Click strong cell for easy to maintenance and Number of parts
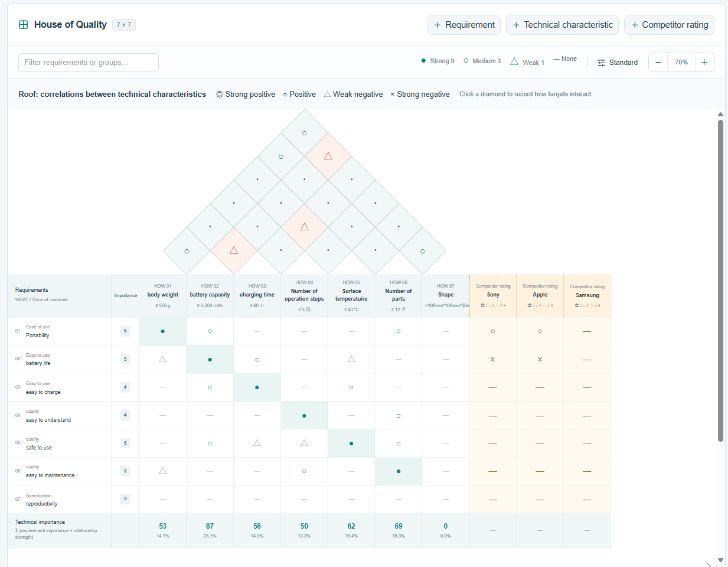The height and width of the screenshot is (567, 728). pyautogui.click(x=399, y=471)
